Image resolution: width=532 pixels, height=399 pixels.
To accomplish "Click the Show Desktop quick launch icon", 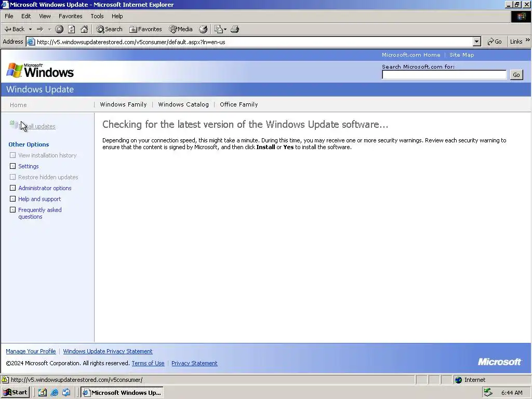I will 43,393.
